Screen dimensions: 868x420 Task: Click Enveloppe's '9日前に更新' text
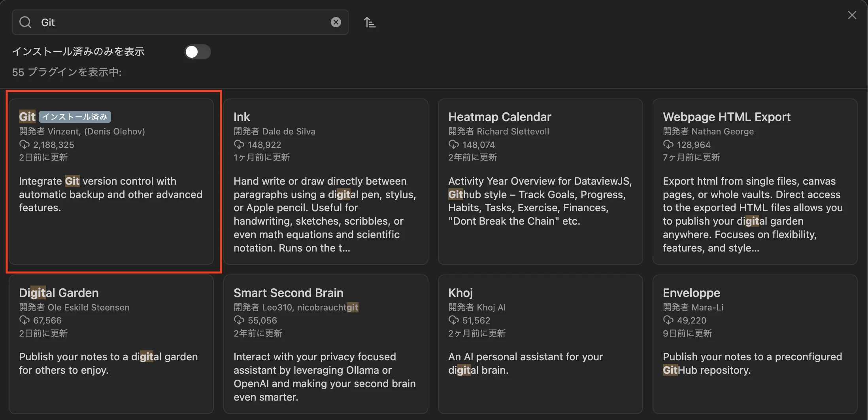coord(687,333)
